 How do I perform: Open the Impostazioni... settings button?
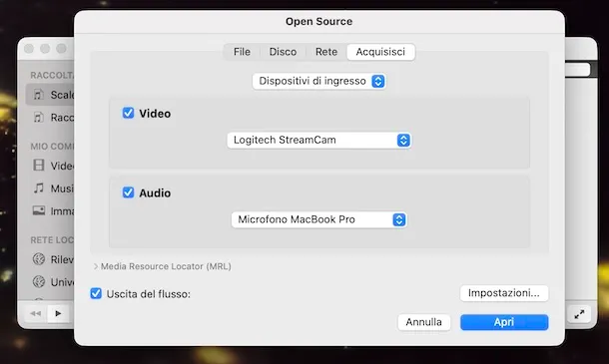(x=504, y=293)
